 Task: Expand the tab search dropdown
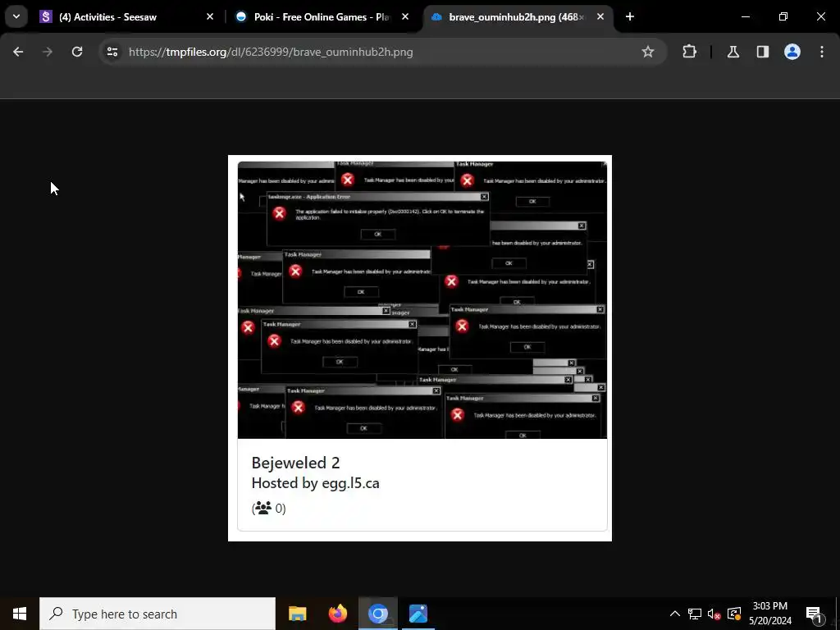tap(16, 16)
